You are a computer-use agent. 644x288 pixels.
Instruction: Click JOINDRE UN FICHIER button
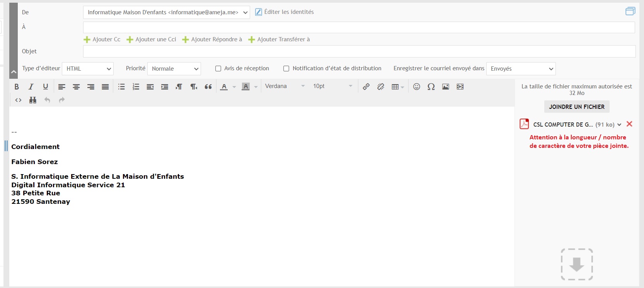pyautogui.click(x=576, y=107)
